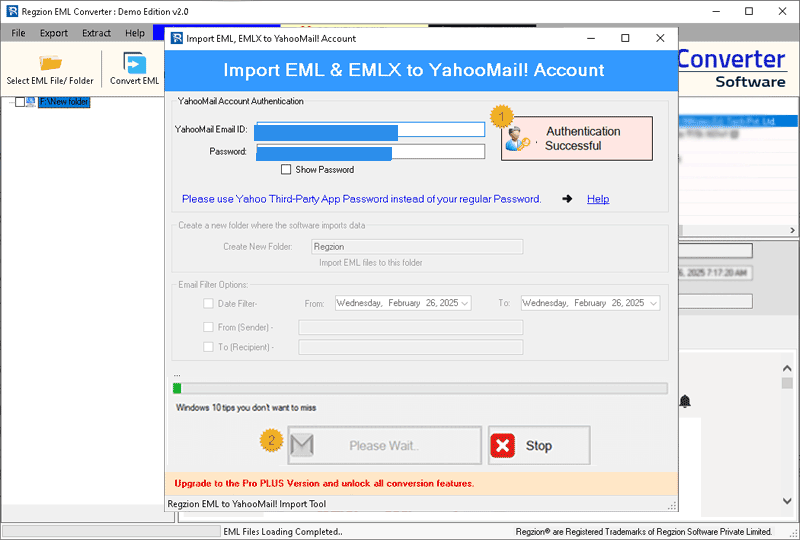This screenshot has width=800, height=540.
Task: Click the envelope icon on Please Wait button
Action: (302, 446)
